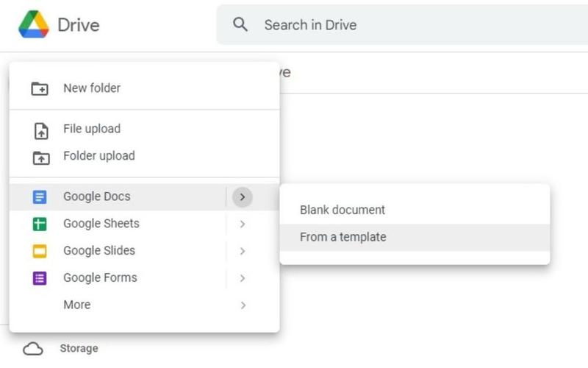This screenshot has height=368, width=588.
Task: Click the Search in Drive field
Action: (402, 25)
